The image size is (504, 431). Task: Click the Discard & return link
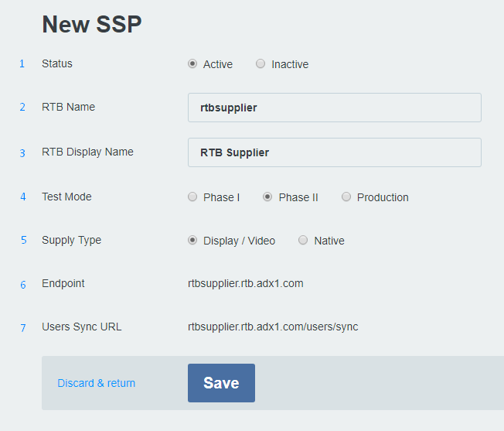click(x=96, y=383)
